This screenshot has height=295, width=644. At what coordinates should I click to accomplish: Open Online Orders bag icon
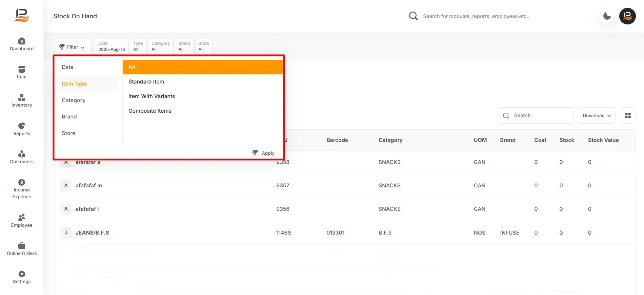(x=22, y=246)
